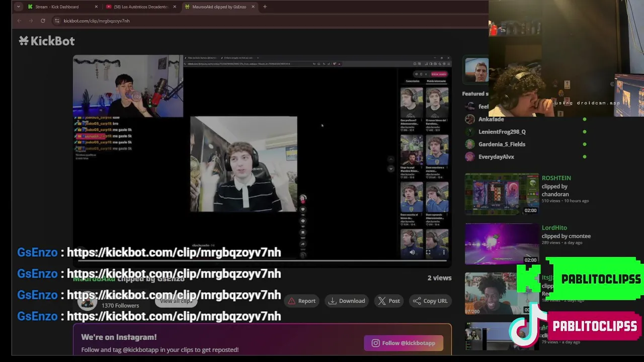Screen dimensions: 644x362
Task: Open featured streamer EverydayAlvx
Action: tap(496, 157)
